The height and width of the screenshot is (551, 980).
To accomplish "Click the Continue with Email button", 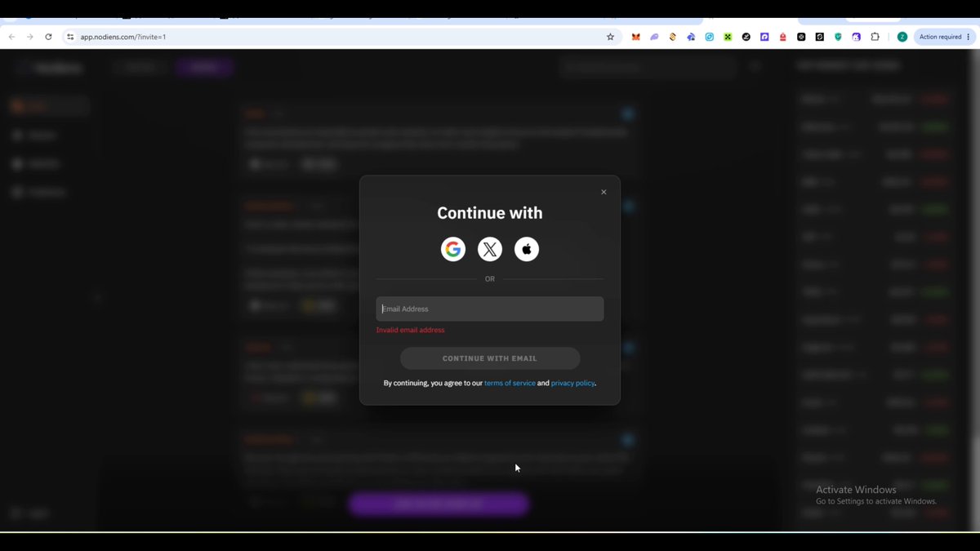I will [490, 358].
